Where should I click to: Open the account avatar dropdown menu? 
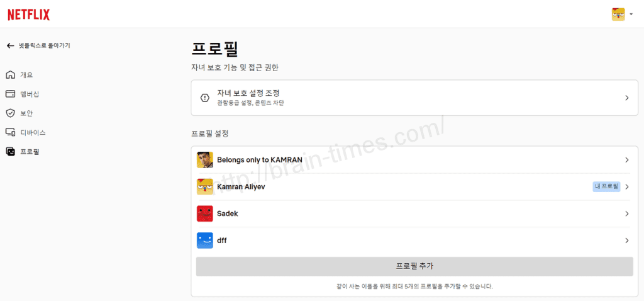(621, 14)
